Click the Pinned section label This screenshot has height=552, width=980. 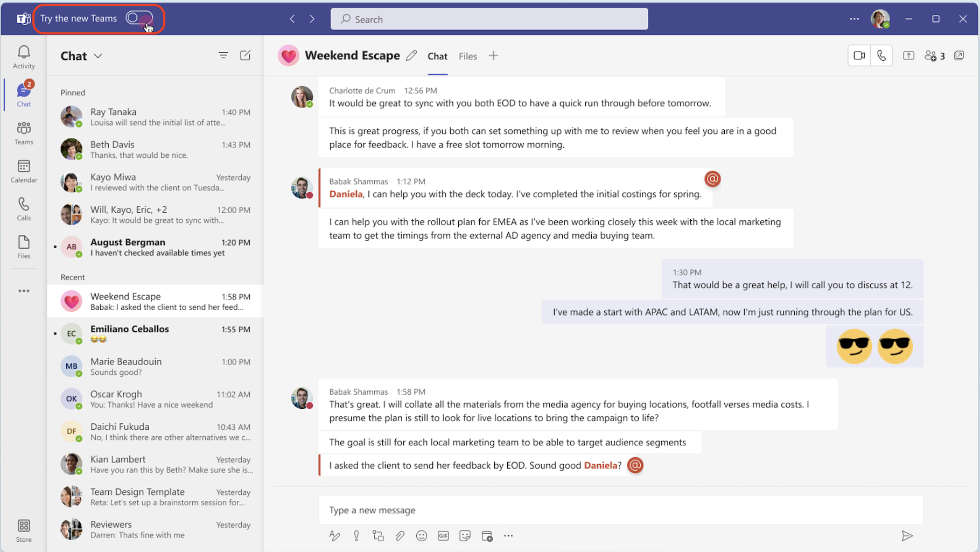click(x=73, y=93)
